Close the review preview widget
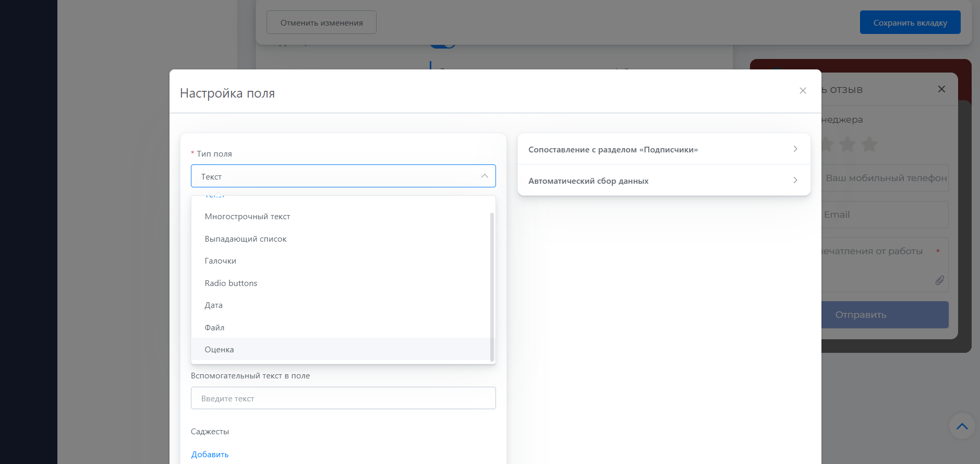 pos(941,89)
